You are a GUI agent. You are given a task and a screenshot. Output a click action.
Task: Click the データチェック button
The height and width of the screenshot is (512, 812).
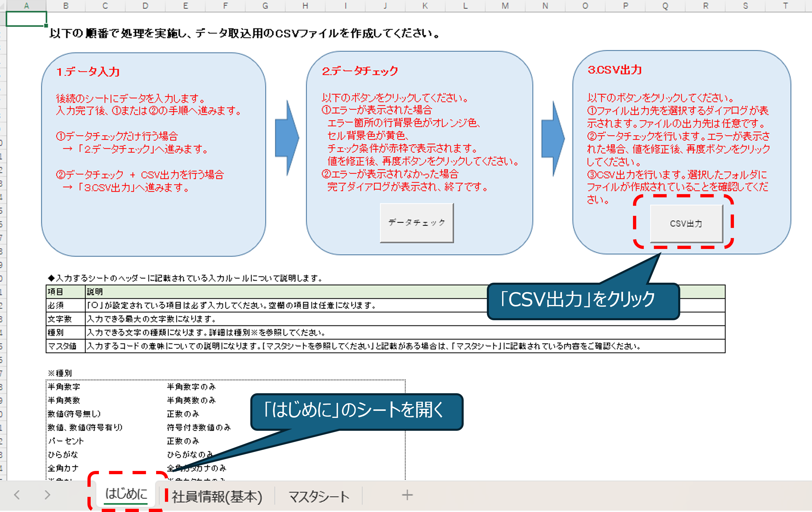point(416,223)
